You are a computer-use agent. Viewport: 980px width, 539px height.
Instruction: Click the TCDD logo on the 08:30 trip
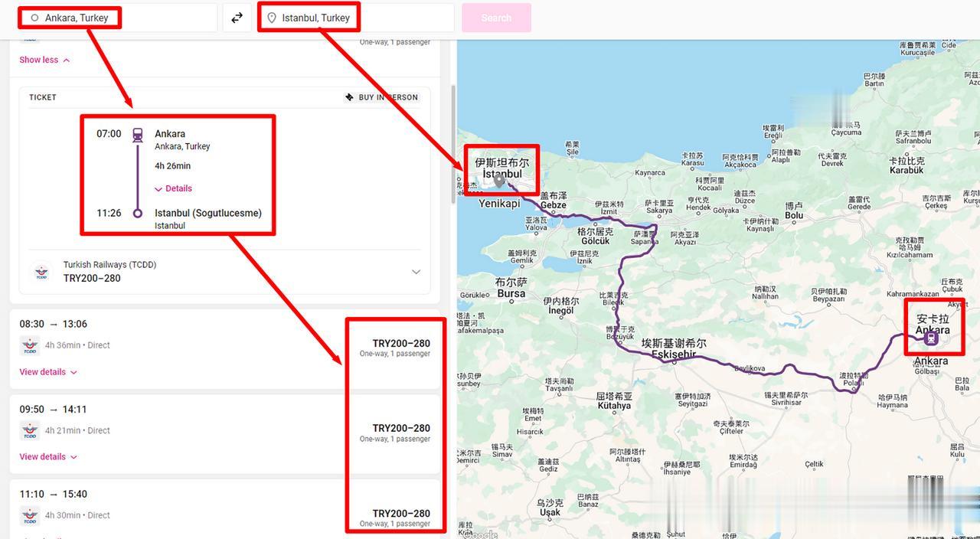tap(30, 345)
